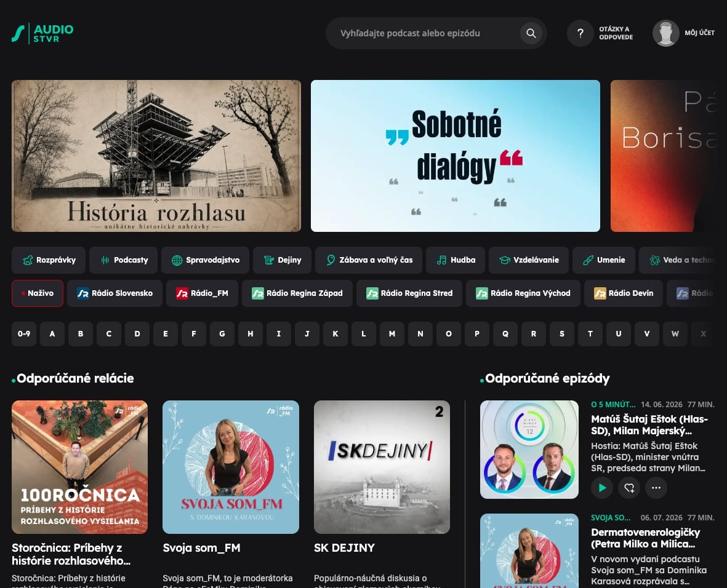Filter shows by letter K
Image resolution: width=727 pixels, height=588 pixels.
pos(335,333)
